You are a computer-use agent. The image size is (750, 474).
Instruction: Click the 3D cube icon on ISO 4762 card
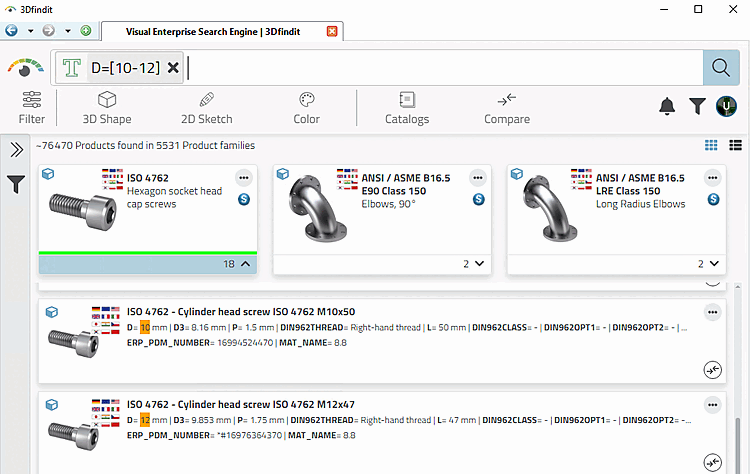[48, 174]
